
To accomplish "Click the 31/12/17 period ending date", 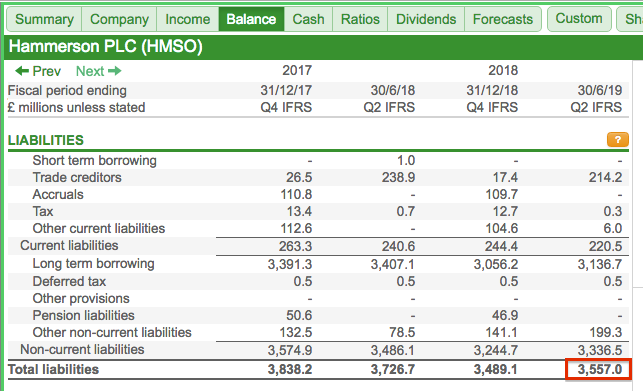I will (286, 90).
